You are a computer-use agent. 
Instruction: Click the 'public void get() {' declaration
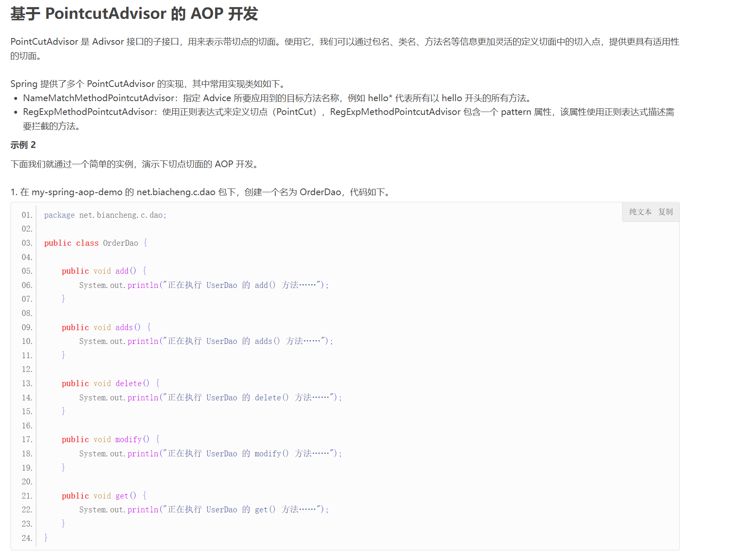(104, 496)
